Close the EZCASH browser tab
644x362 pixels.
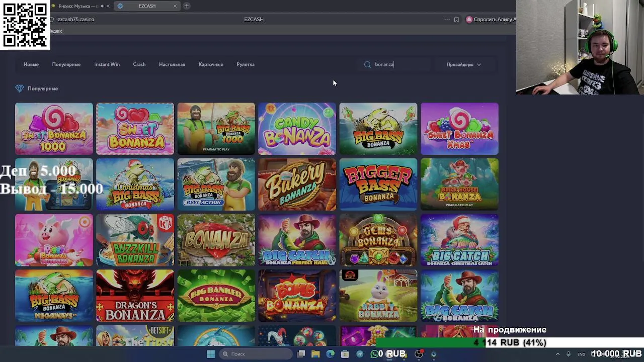click(x=175, y=6)
